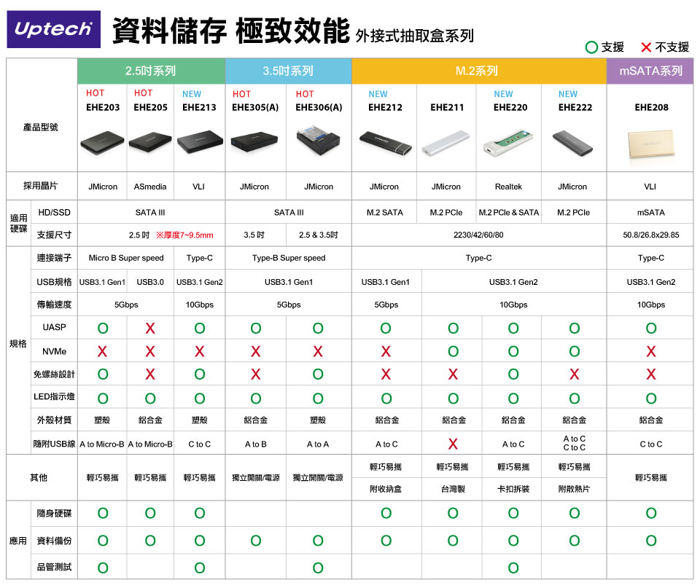The image size is (700, 588).
Task: Click the red X for EHE205 UASP
Action: (150, 329)
